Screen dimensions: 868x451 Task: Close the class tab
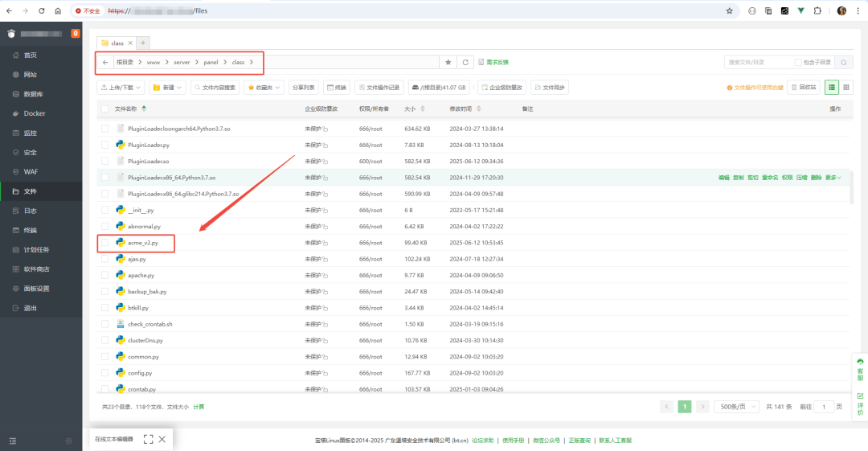pyautogui.click(x=131, y=43)
